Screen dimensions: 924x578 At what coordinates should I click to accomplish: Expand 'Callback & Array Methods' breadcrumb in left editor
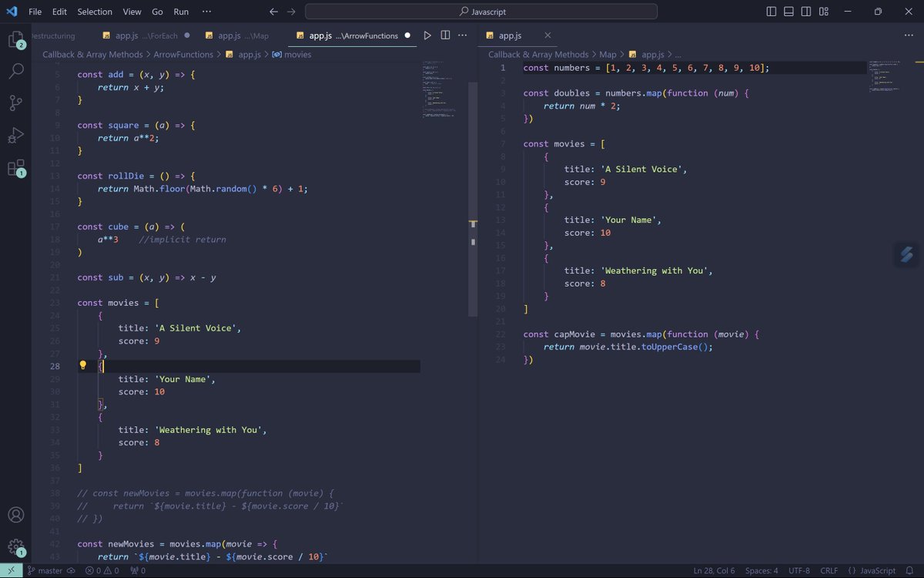click(92, 55)
